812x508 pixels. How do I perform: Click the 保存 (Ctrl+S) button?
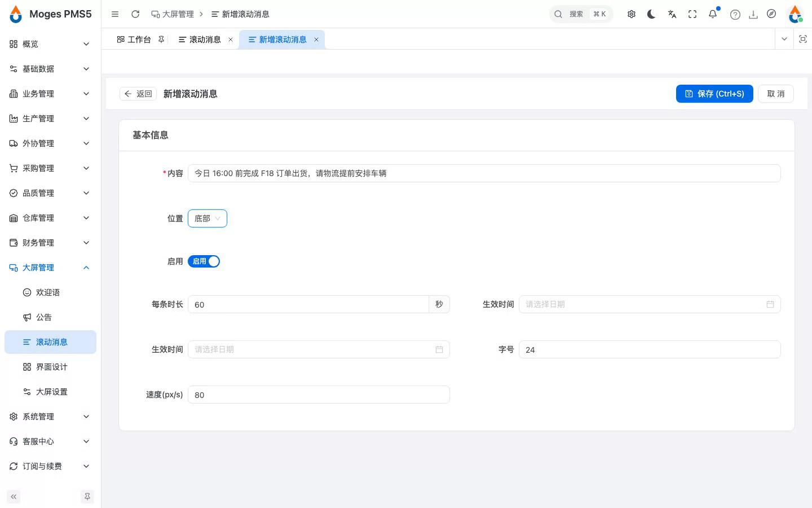[714, 94]
